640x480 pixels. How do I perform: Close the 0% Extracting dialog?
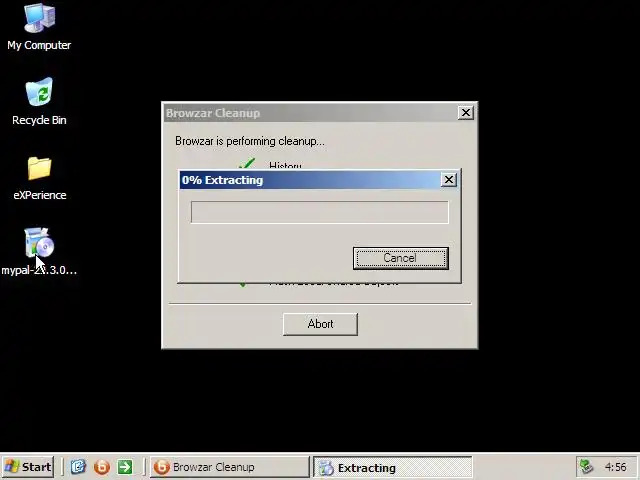[x=449, y=180]
